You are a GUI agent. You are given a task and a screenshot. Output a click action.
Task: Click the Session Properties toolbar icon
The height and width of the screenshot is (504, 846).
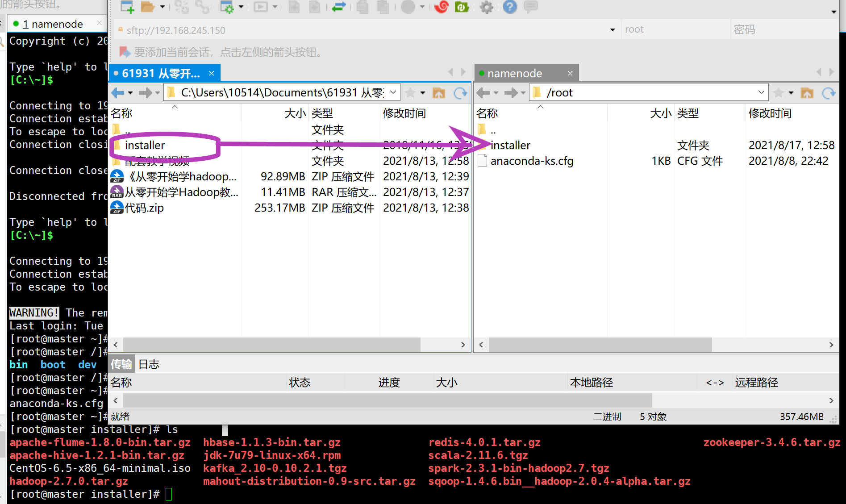pyautogui.click(x=227, y=7)
